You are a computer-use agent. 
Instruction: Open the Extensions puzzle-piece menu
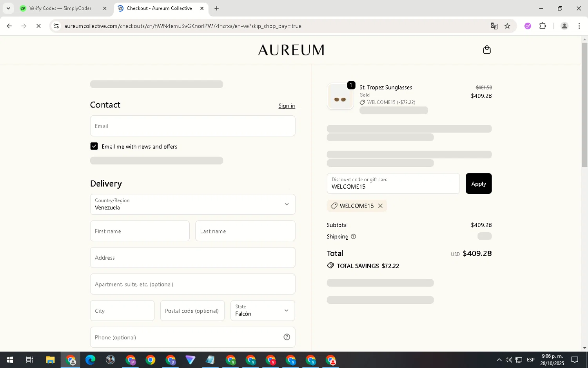pyautogui.click(x=543, y=26)
